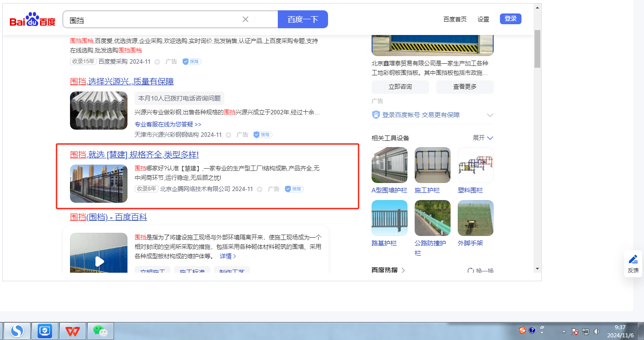Screen dimensions: 644x340
Task: Click the network tray icon
Action: coord(586,331)
